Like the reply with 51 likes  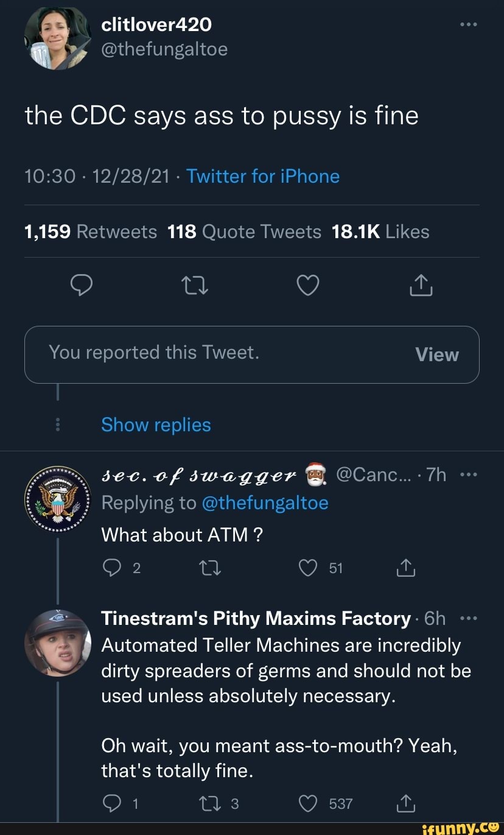pyautogui.click(x=308, y=568)
